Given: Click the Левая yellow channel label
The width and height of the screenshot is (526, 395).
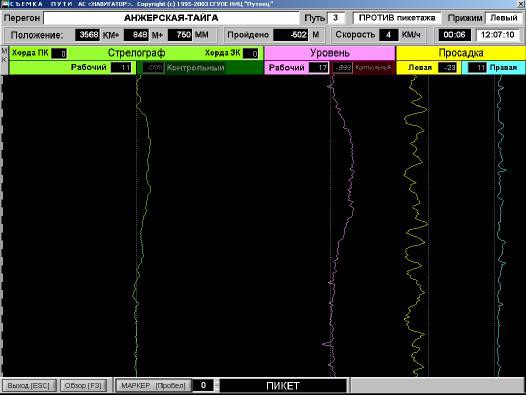Looking at the screenshot, I should 420,67.
